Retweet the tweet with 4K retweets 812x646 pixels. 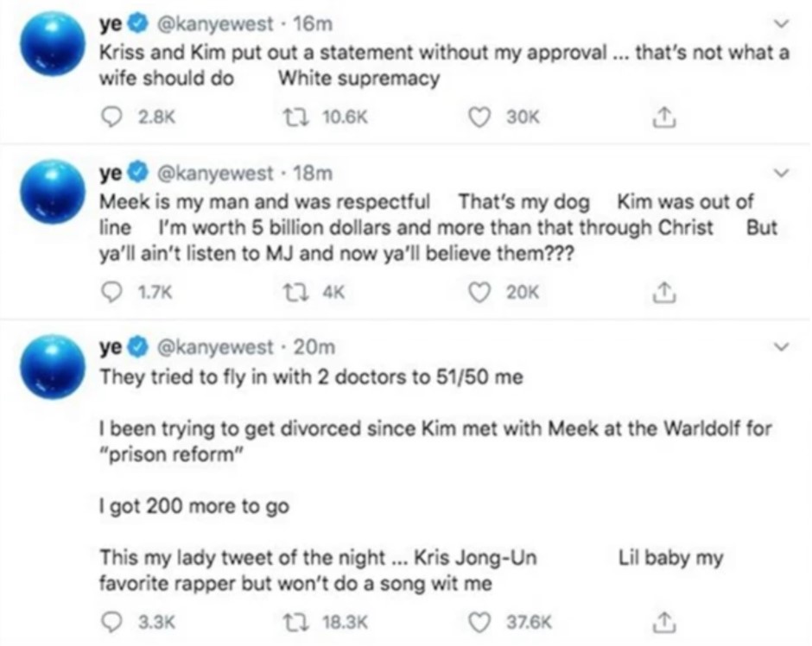pyautogui.click(x=297, y=292)
